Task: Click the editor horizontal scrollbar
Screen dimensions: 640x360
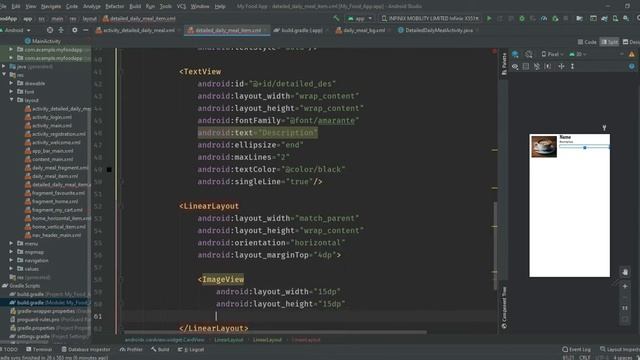Action: tap(276, 332)
